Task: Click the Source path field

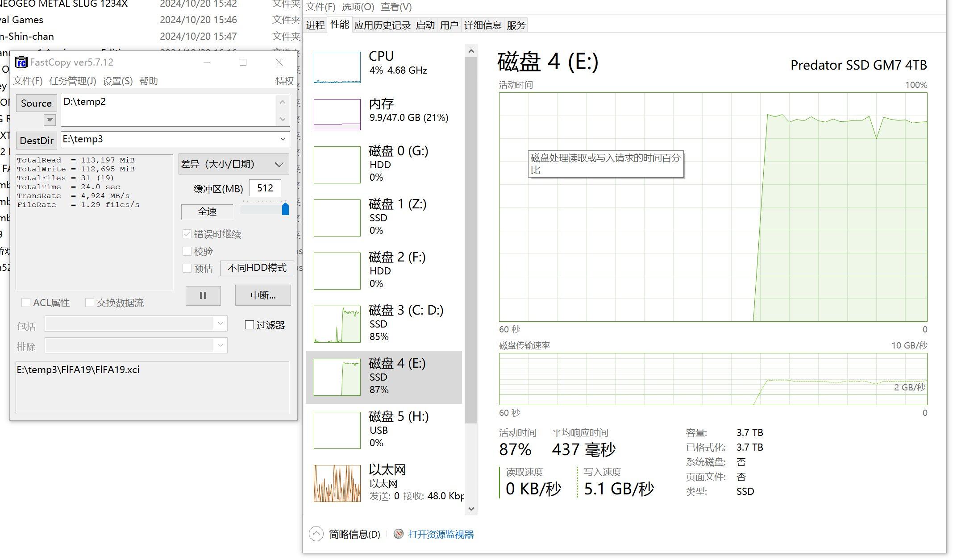Action: pyautogui.click(x=170, y=110)
